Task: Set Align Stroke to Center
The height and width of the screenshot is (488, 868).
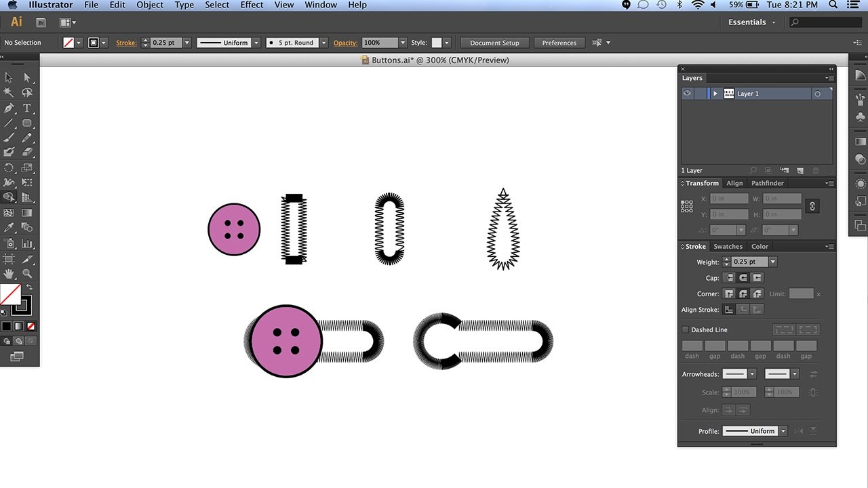Action: pos(729,310)
